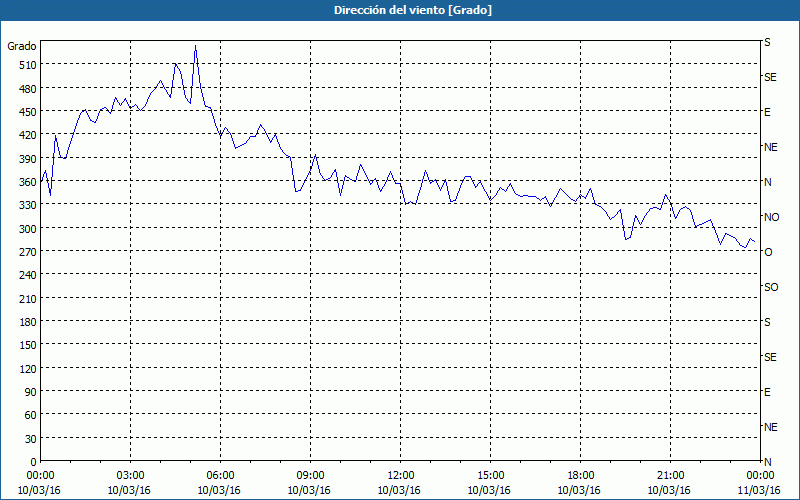The width and height of the screenshot is (800, 500).
Task: Click the 270 left axis value
Action: (x=29, y=252)
